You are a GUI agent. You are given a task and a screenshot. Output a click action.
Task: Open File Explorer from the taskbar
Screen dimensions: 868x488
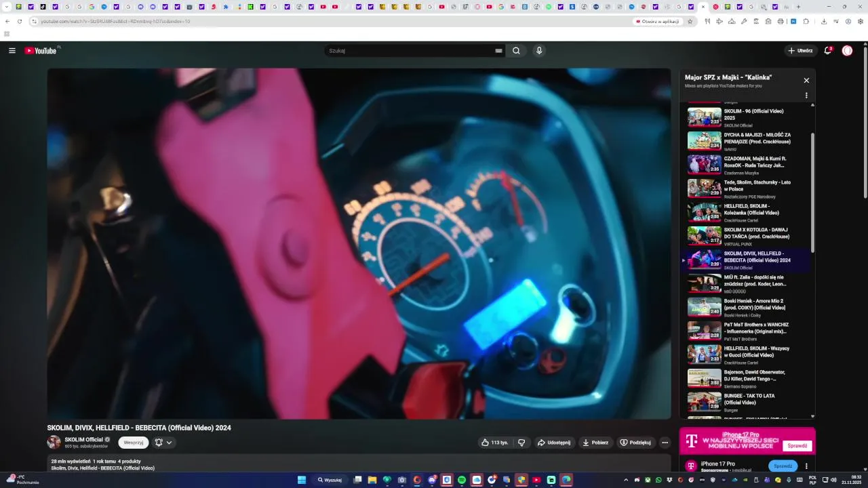tap(372, 480)
